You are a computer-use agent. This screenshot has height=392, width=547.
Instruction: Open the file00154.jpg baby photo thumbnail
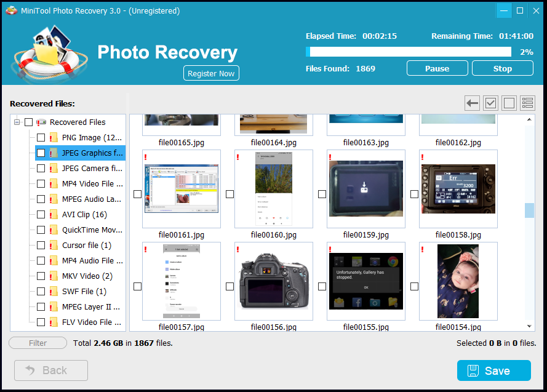click(458, 281)
